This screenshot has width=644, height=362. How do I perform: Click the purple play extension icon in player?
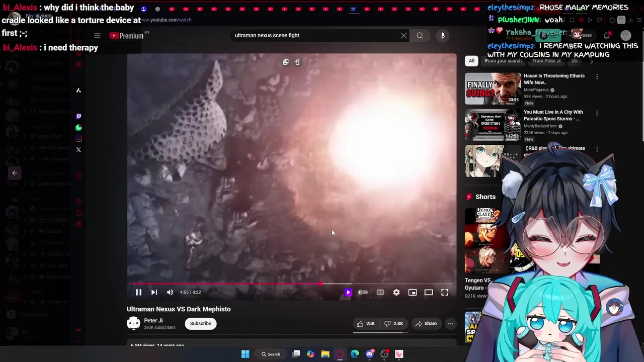[348, 292]
